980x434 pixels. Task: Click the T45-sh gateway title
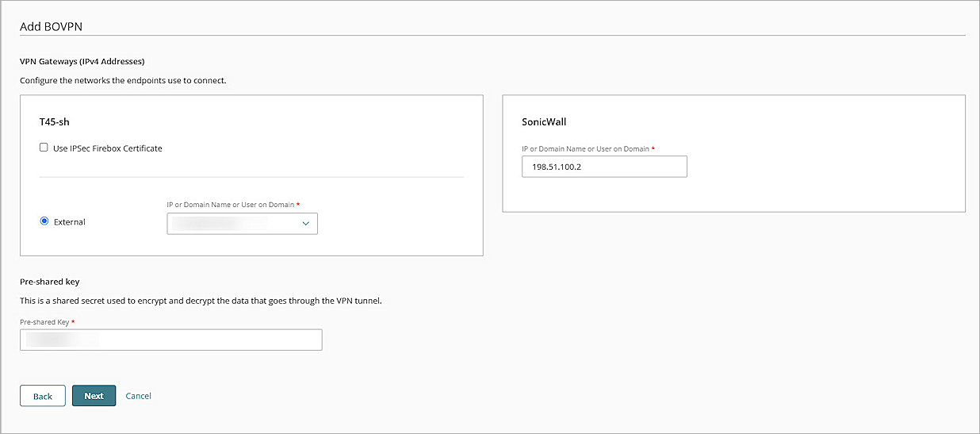pos(55,122)
